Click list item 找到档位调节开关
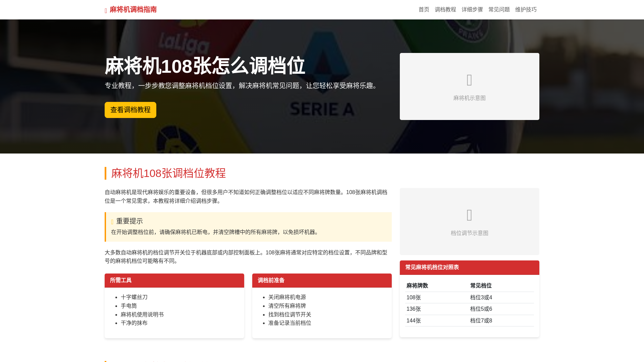644x362 pixels. (290, 315)
